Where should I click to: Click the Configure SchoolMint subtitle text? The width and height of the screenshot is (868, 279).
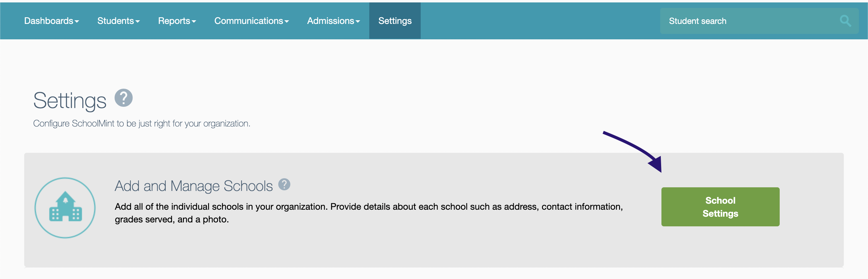pos(142,124)
